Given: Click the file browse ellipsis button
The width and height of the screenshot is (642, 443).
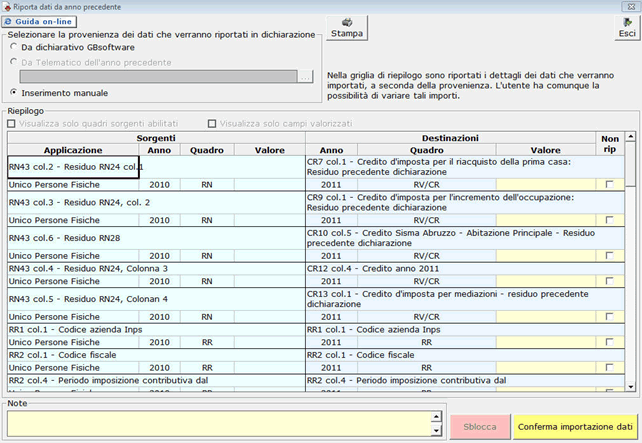Looking at the screenshot, I should [305, 77].
